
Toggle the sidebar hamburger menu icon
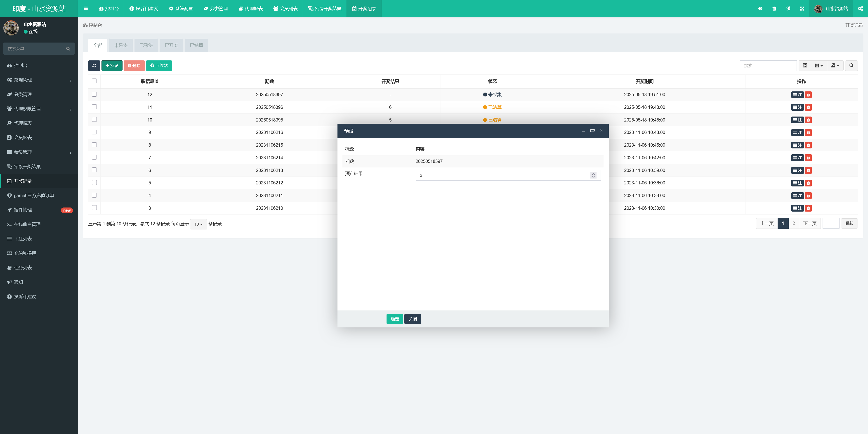click(86, 8)
